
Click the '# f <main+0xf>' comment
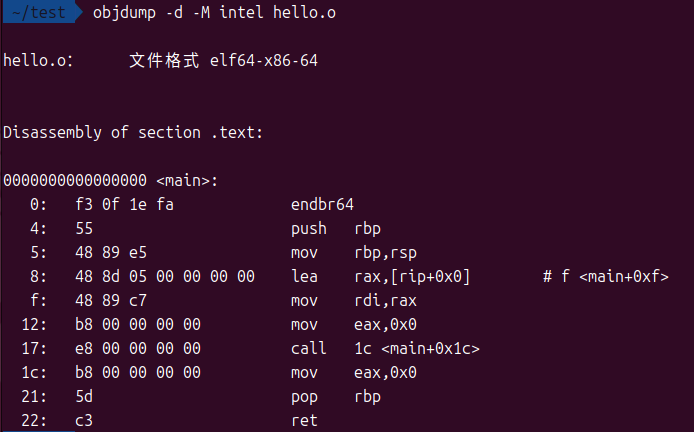point(605,276)
